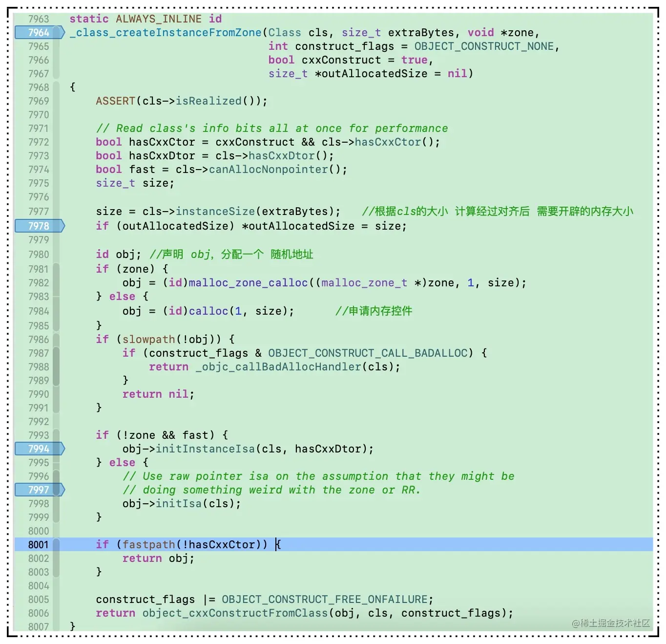Click line number 7980 in the gutter
The height and width of the screenshot is (644, 666).
[38, 254]
